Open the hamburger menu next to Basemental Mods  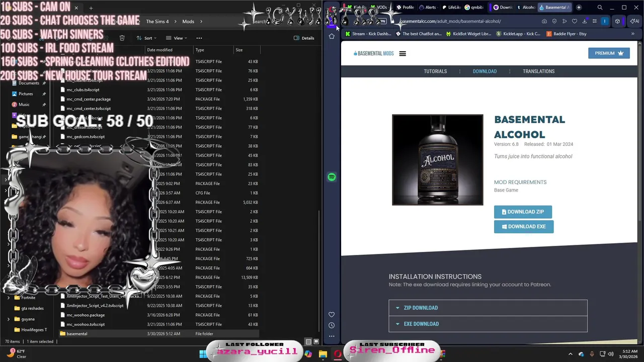tap(403, 53)
